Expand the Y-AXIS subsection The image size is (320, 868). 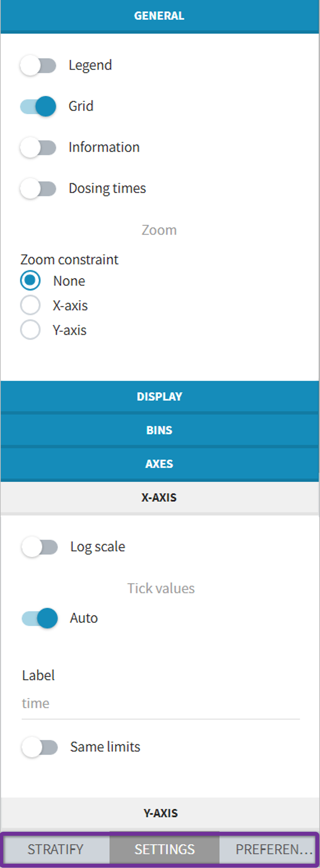click(x=160, y=813)
